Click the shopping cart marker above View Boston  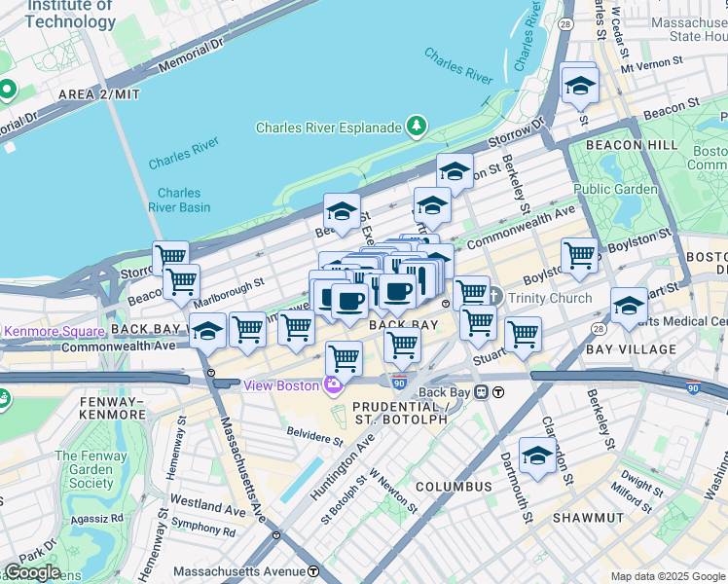[344, 361]
